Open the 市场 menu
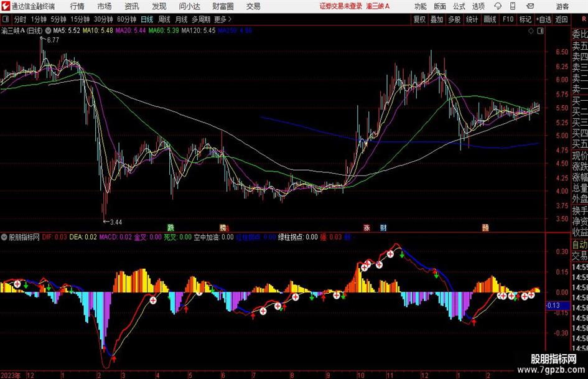The image size is (588, 379). (x=105, y=6)
